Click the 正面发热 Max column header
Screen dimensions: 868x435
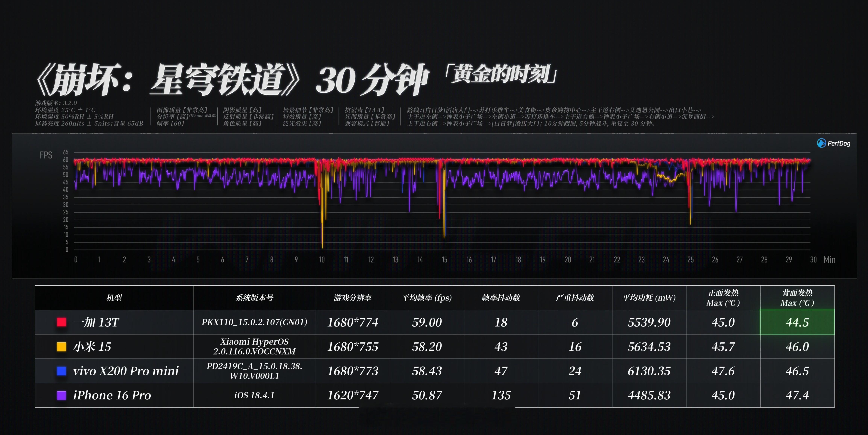(723, 298)
